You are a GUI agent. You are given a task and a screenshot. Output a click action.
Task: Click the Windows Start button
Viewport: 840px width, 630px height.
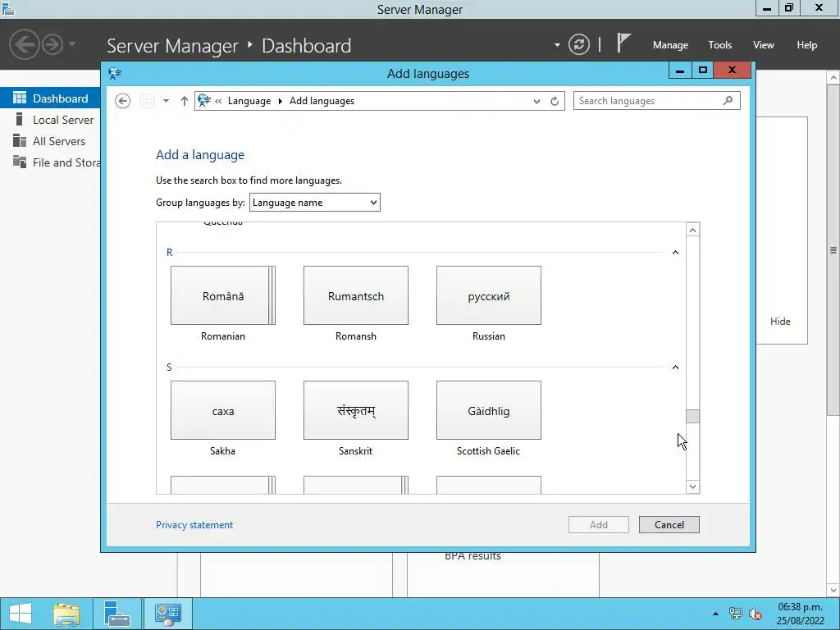(21, 614)
